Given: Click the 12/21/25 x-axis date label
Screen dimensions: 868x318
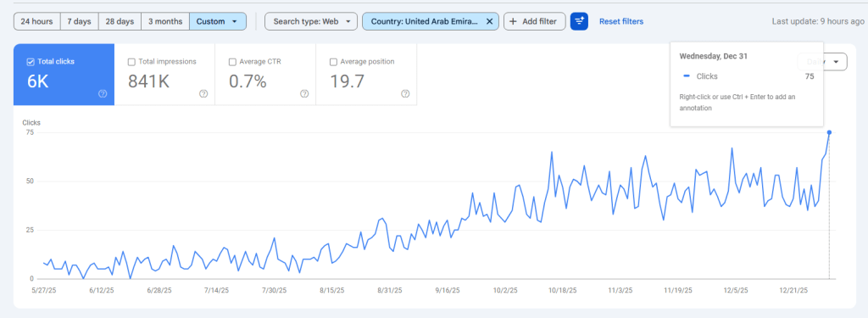Looking at the screenshot, I should pos(793,290).
